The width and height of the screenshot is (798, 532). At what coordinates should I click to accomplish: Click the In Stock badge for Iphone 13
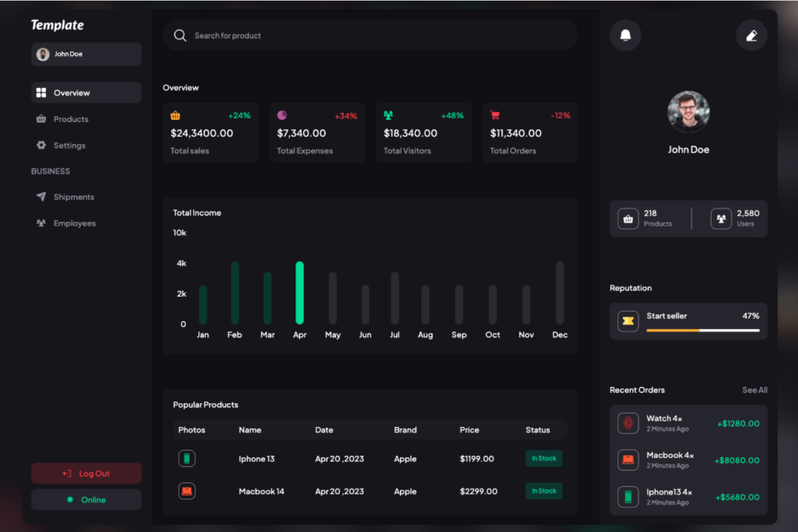(x=544, y=458)
